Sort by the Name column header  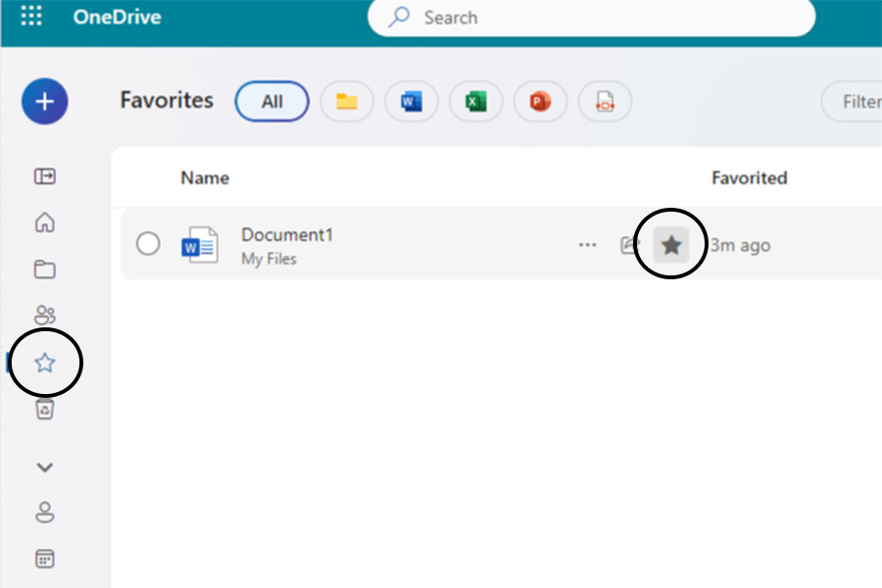point(205,177)
